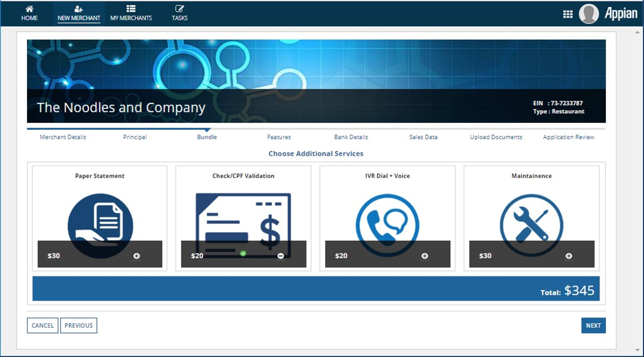Screen dimensions: 644x357
Task: Click the green checkmark on Check/CPF Validation
Action: [x=243, y=254]
